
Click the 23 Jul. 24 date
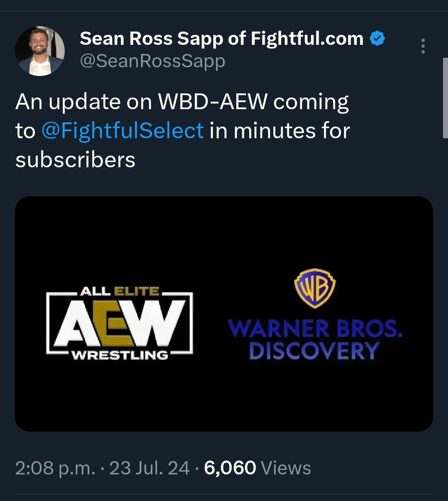coord(149,468)
